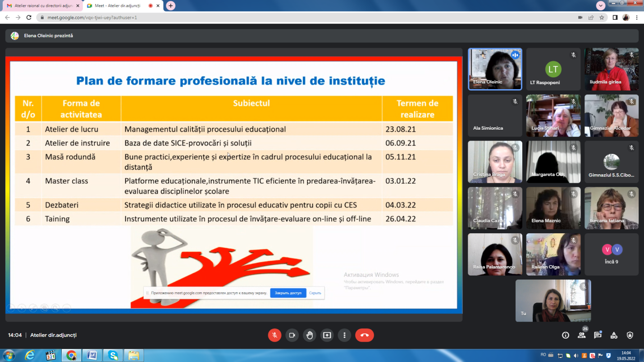
Task: Open host controls lock icon
Action: click(630, 335)
